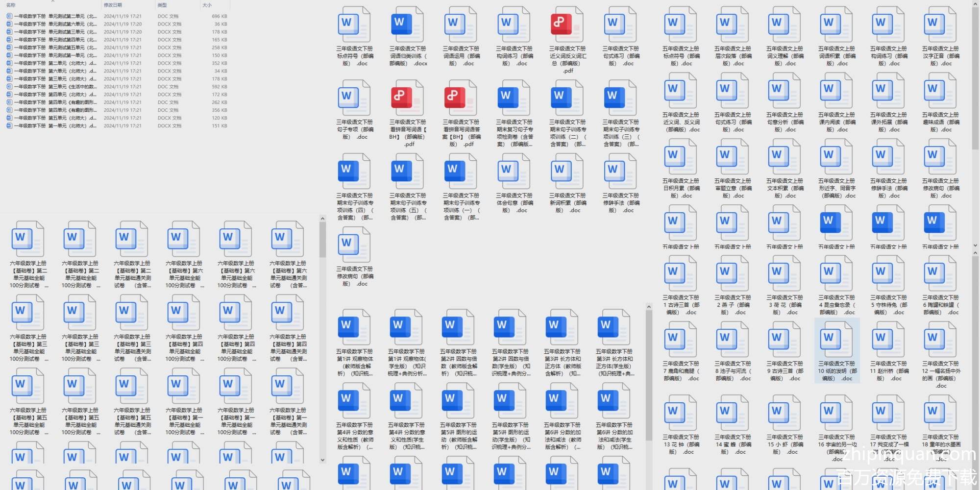Open 六年级数学上册 第二单元基础通关测试卷 file
Viewport: 980px width, 490px height.
(132, 255)
